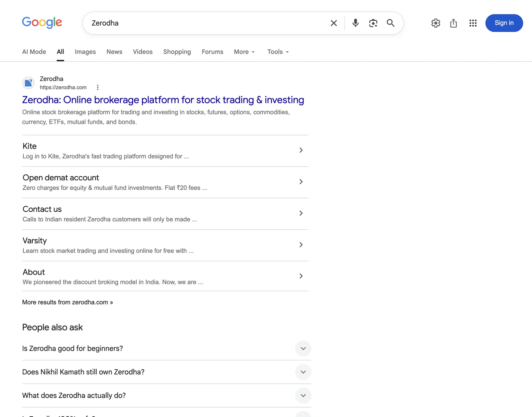The height and width of the screenshot is (417, 532).
Task: Click question 'What does Zerodha actually do?'
Action: pos(74,395)
